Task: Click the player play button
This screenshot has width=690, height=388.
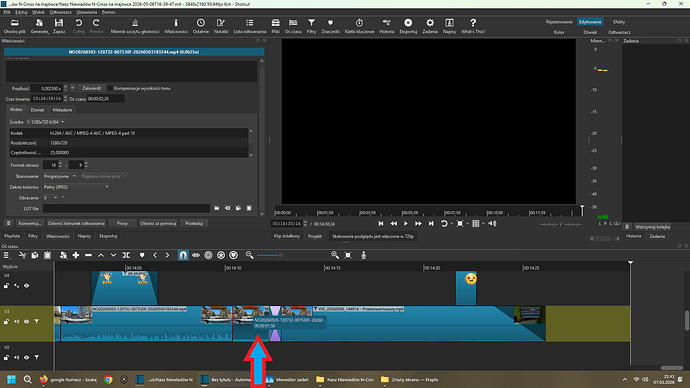Action: (x=406, y=223)
